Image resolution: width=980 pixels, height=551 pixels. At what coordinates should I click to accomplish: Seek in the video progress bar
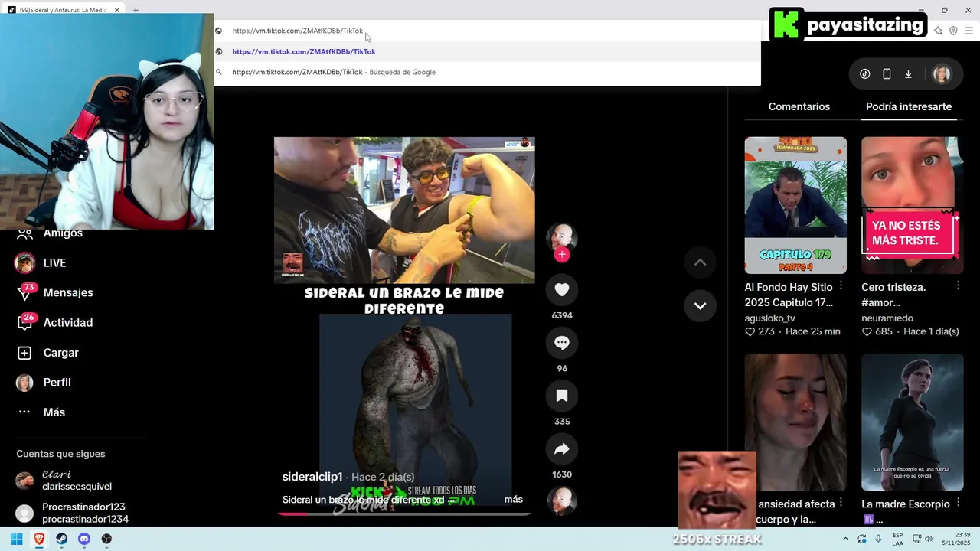click(404, 514)
